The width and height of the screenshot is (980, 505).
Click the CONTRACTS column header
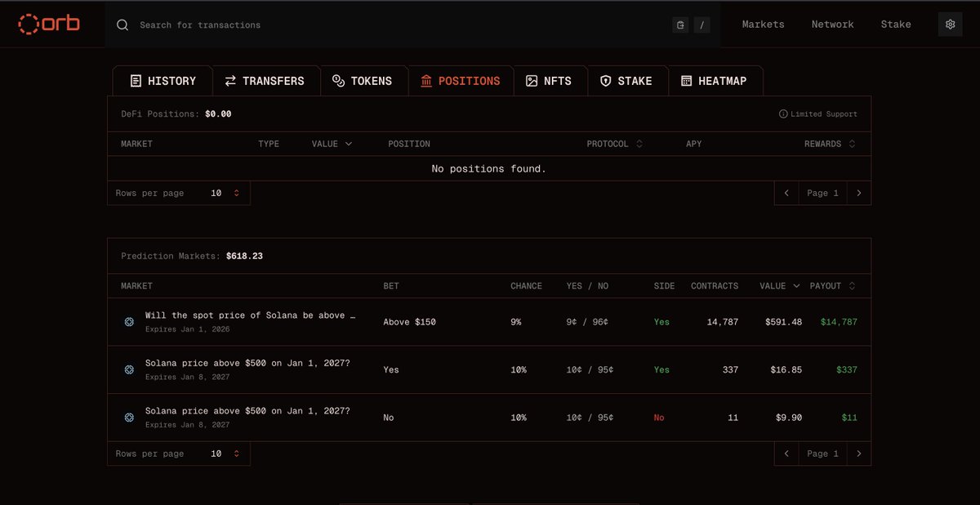715,286
